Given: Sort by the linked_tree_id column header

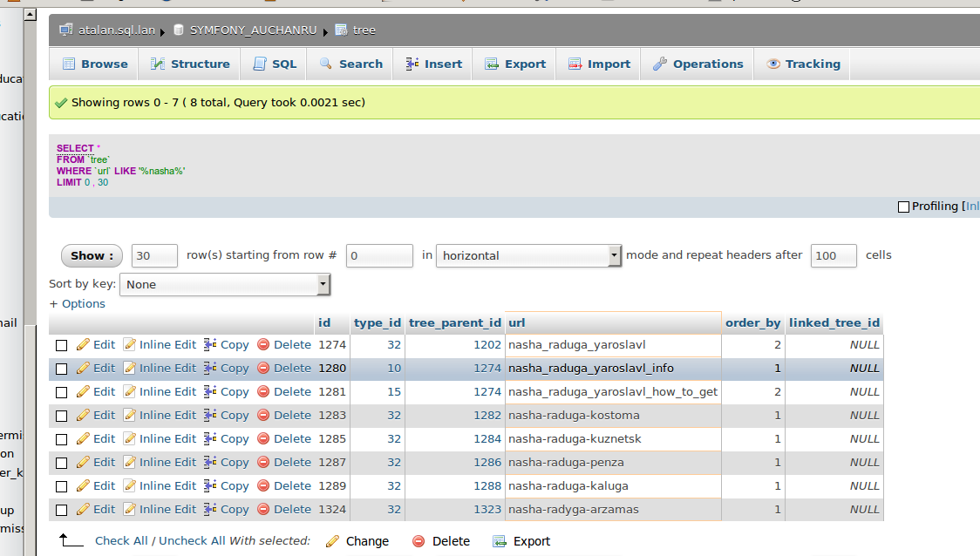Looking at the screenshot, I should click(834, 323).
